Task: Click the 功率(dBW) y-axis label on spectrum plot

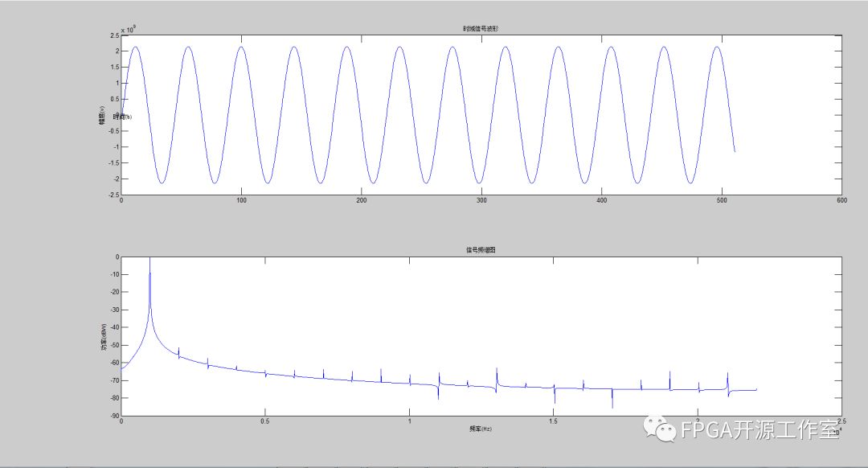Action: (x=103, y=337)
